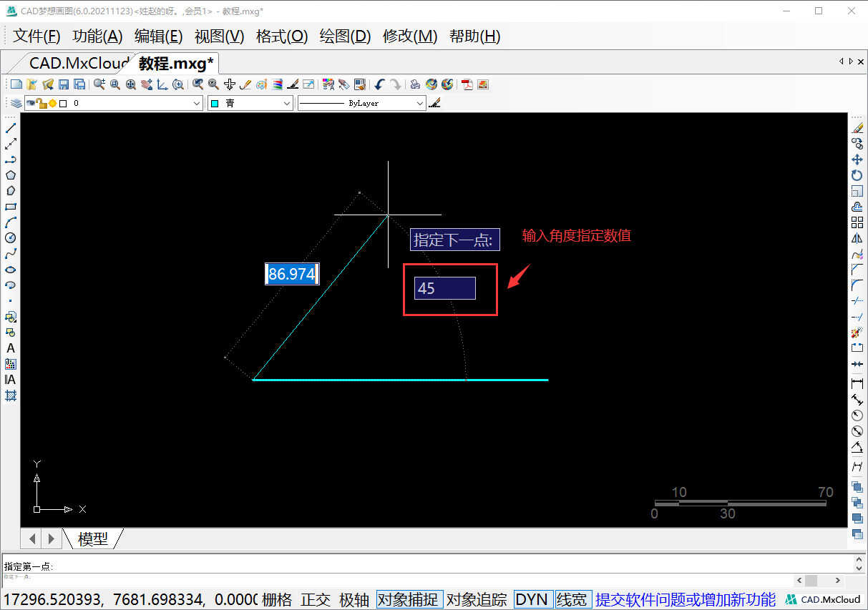
Task: Toggle DYN dynamic input in status bar
Action: [x=532, y=599]
